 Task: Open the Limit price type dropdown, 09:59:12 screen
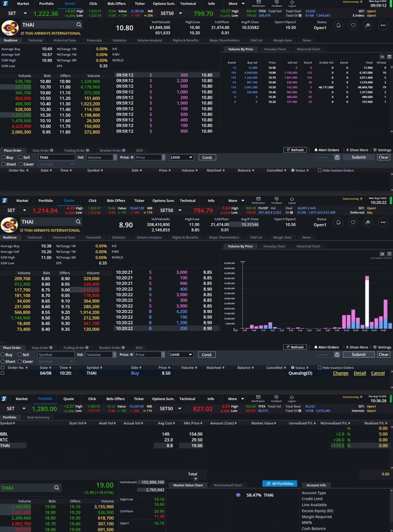click(182, 157)
